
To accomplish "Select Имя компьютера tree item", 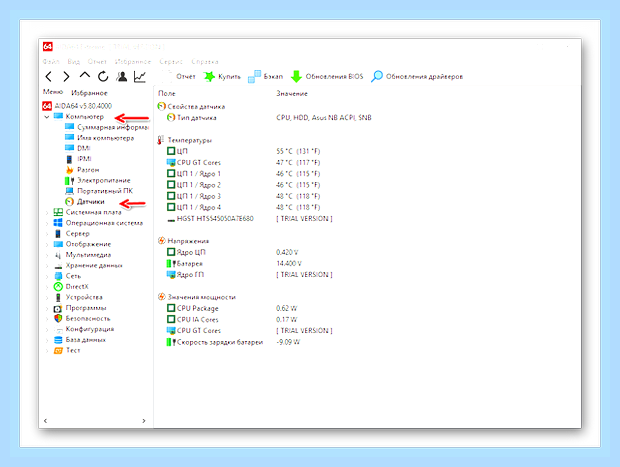I will [100, 138].
